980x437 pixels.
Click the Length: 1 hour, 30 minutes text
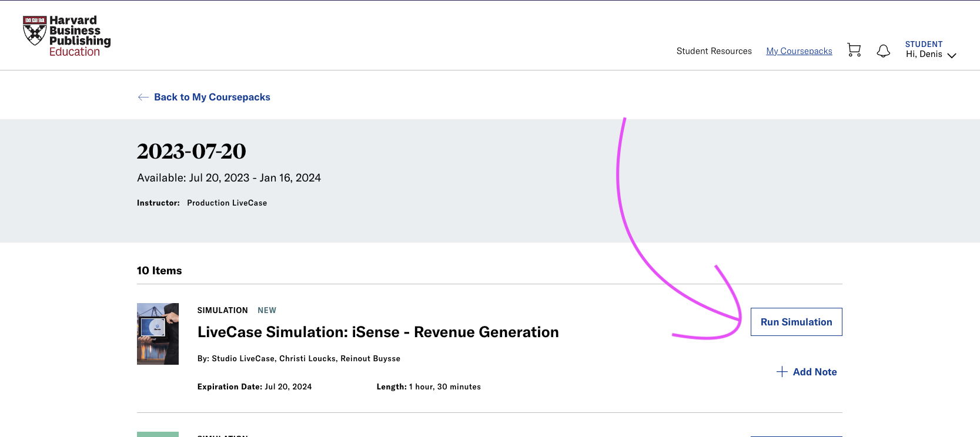[x=429, y=386]
